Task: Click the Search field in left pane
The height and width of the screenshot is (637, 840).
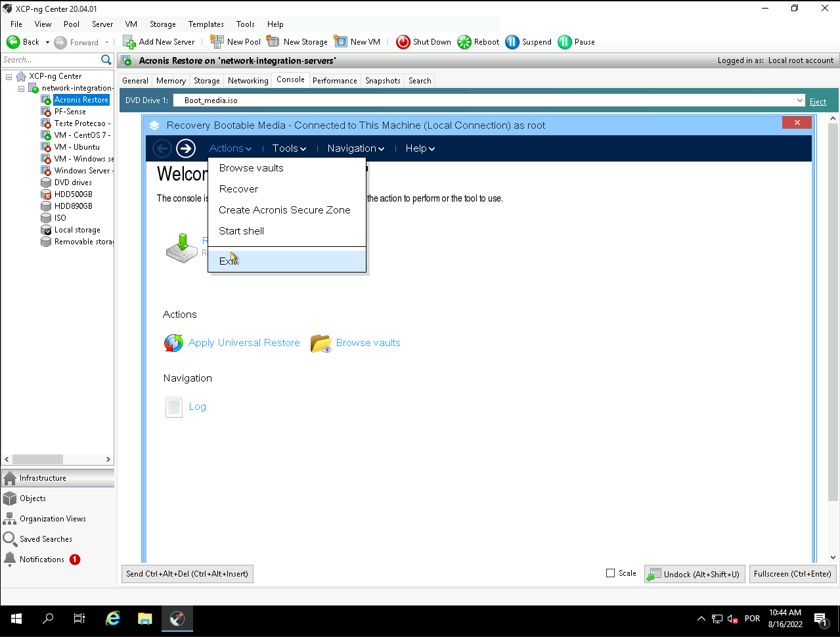Action: tap(51, 60)
